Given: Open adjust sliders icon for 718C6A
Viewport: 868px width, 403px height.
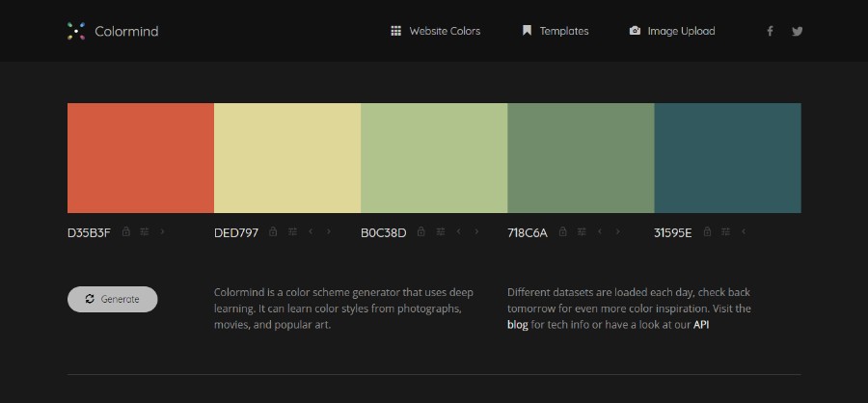Looking at the screenshot, I should tap(582, 232).
